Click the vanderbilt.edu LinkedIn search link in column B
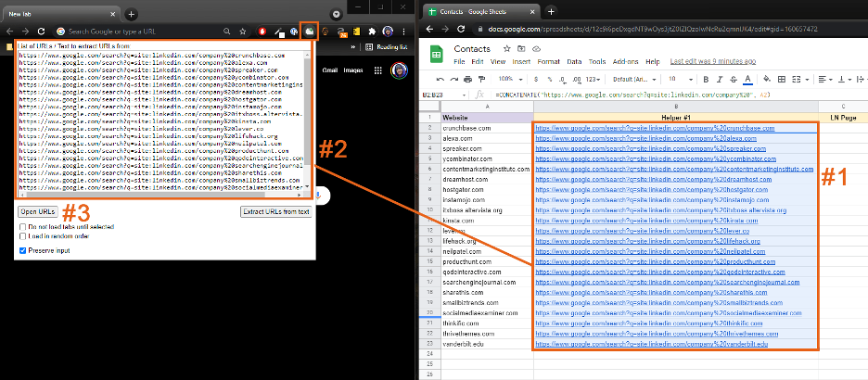868x380 pixels. pyautogui.click(x=652, y=344)
